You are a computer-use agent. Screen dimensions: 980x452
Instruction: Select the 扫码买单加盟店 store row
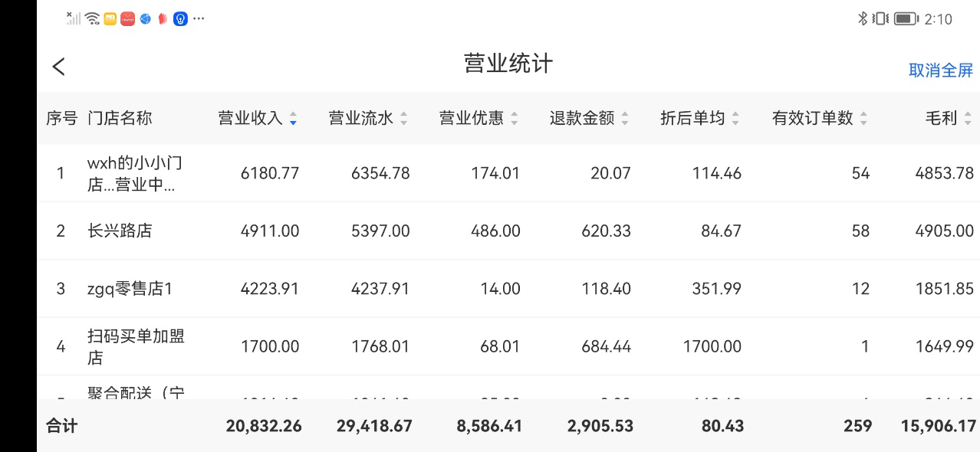click(x=136, y=346)
